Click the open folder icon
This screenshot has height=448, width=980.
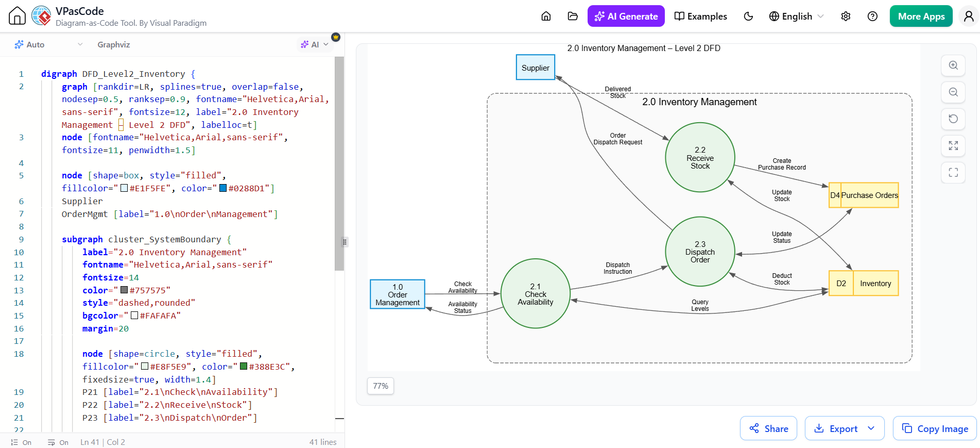[x=573, y=16]
